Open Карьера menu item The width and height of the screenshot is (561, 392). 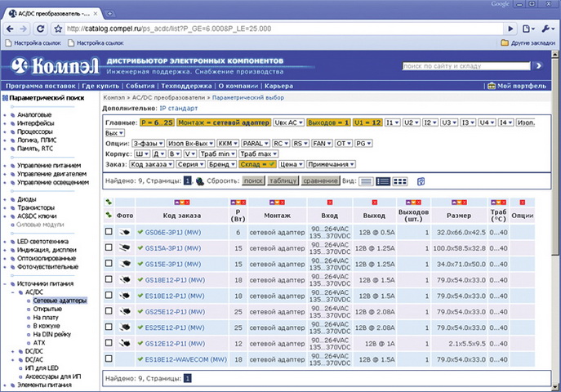[278, 86]
